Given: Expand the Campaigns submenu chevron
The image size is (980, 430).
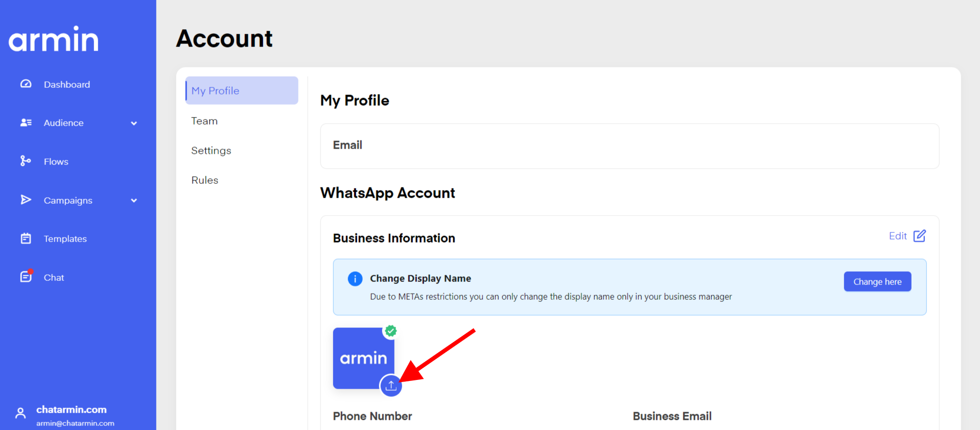Looking at the screenshot, I should (134, 201).
